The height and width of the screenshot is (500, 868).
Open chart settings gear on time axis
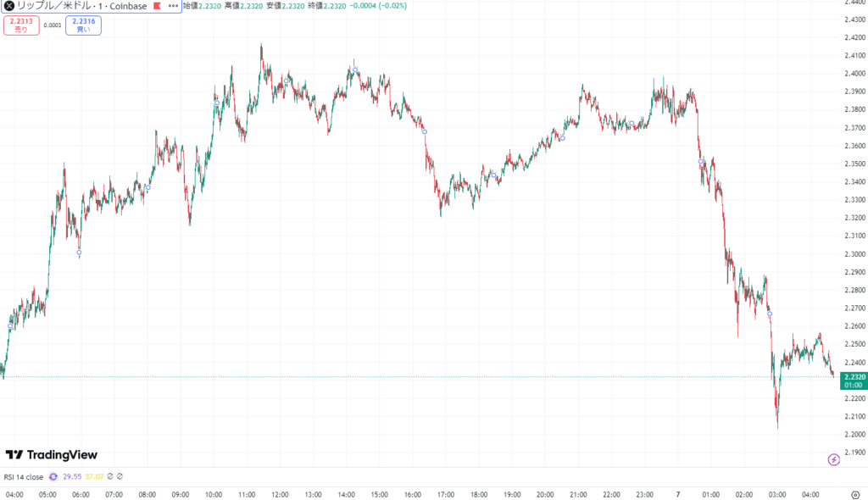tap(855, 494)
